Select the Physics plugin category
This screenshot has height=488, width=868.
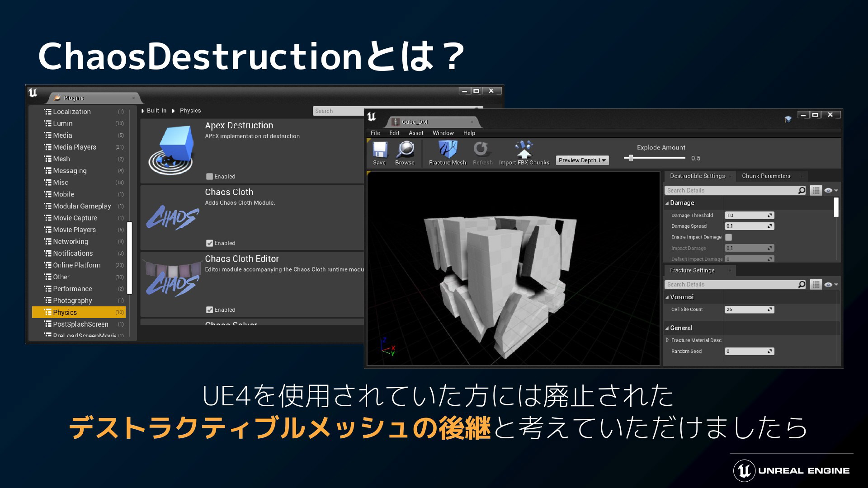[x=79, y=312]
